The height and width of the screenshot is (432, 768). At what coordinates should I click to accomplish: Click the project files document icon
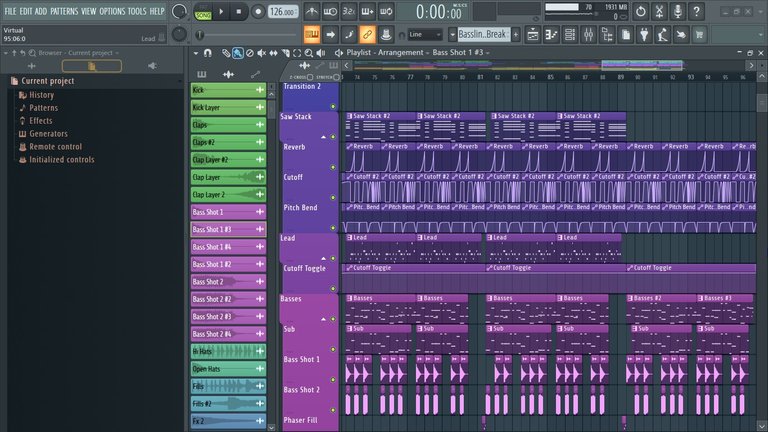click(626, 35)
